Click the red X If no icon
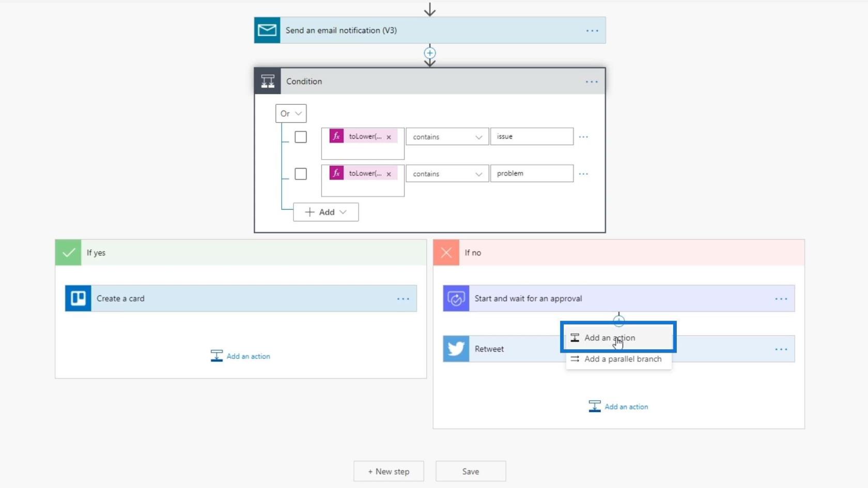868x488 pixels. 446,253
